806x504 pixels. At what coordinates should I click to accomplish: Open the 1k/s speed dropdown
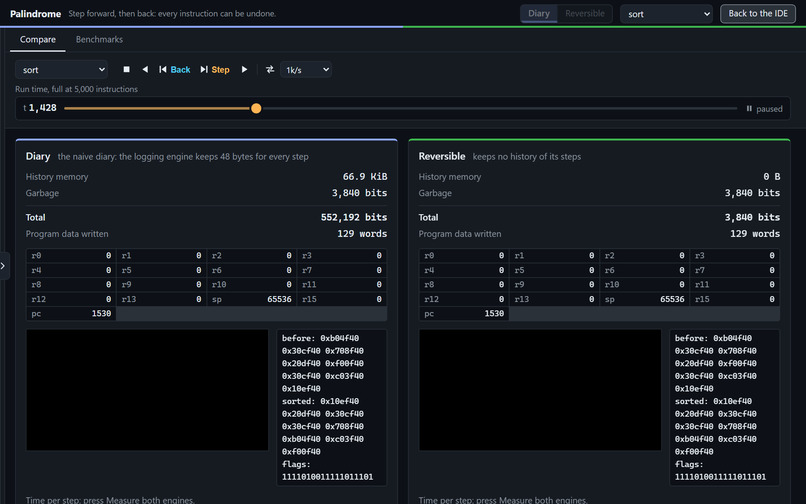pos(306,69)
